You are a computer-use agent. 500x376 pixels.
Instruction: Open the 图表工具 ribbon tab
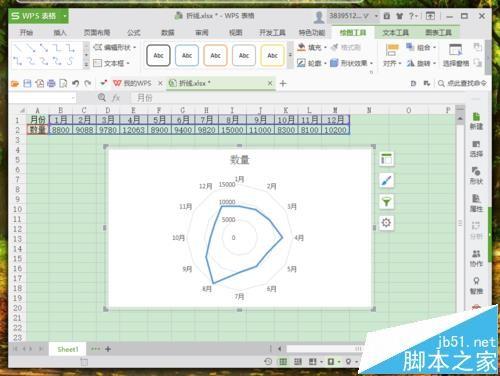(438, 32)
